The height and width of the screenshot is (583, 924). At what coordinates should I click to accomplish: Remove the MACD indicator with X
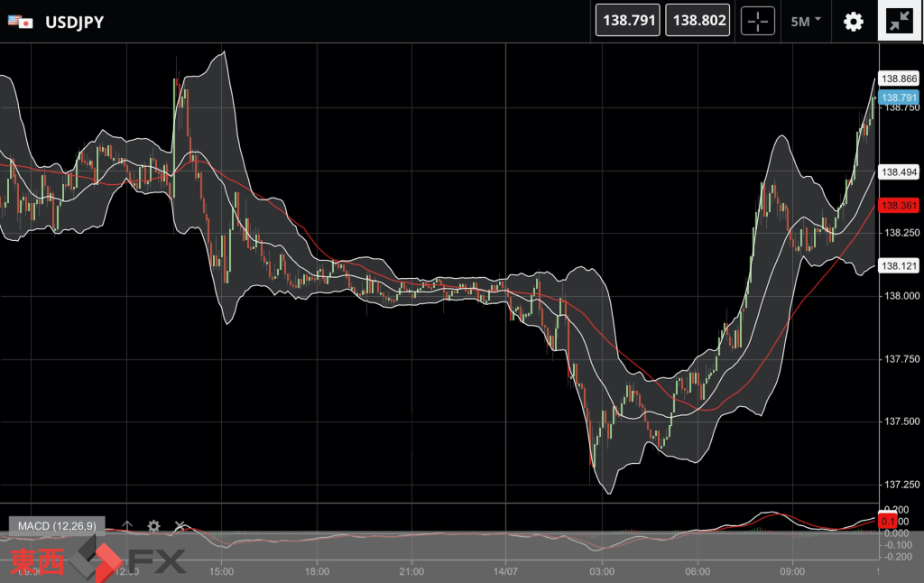pos(180,525)
